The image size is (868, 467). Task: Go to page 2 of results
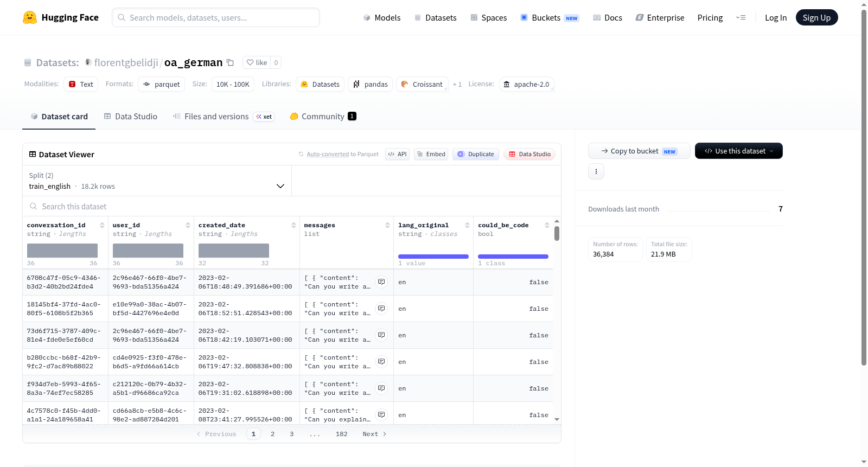tap(272, 434)
